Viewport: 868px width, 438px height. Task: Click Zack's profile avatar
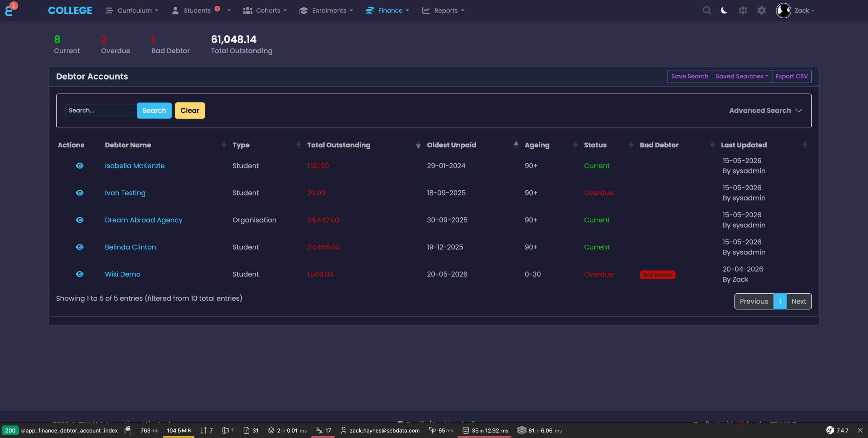coord(784,11)
